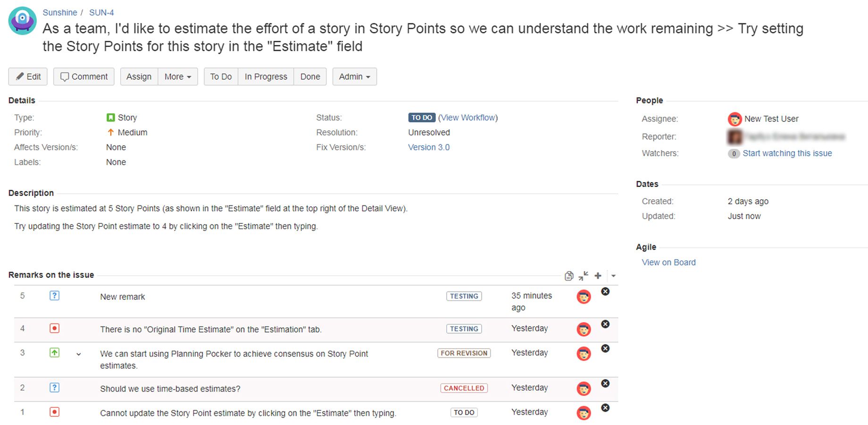Transition issue to Done

point(310,76)
